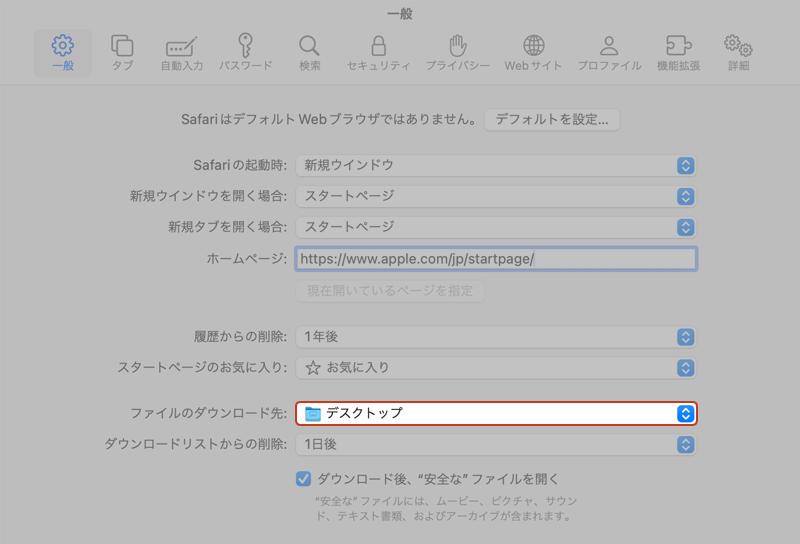Expand the Safariの起動時 dropdown
800x544 pixels.
click(496, 166)
